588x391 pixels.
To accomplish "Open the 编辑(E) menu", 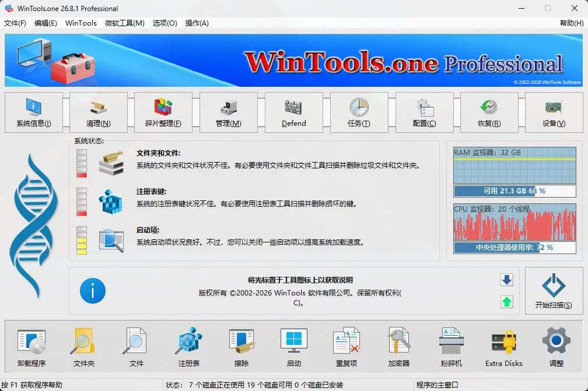I will pos(45,23).
